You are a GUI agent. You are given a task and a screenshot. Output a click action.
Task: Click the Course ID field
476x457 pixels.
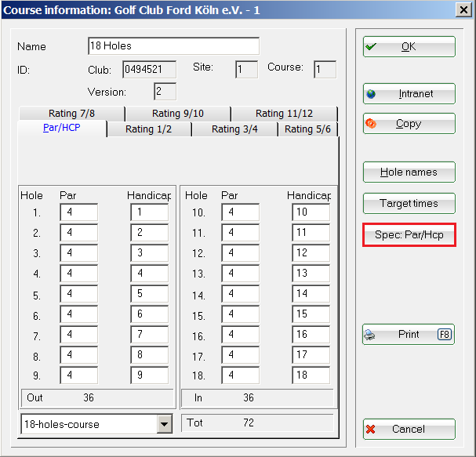click(x=325, y=70)
